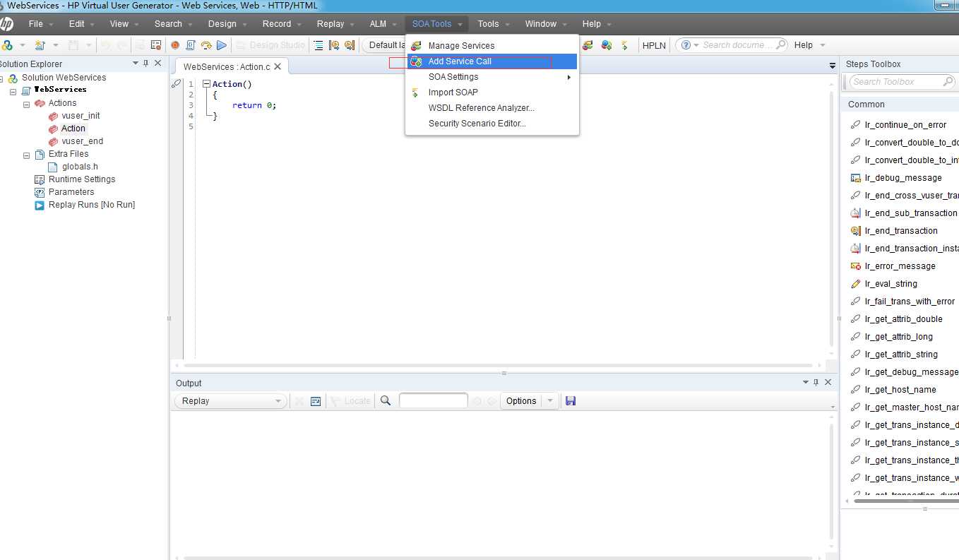Click the HPLN toolbar button
The image size is (959, 560).
(x=654, y=45)
